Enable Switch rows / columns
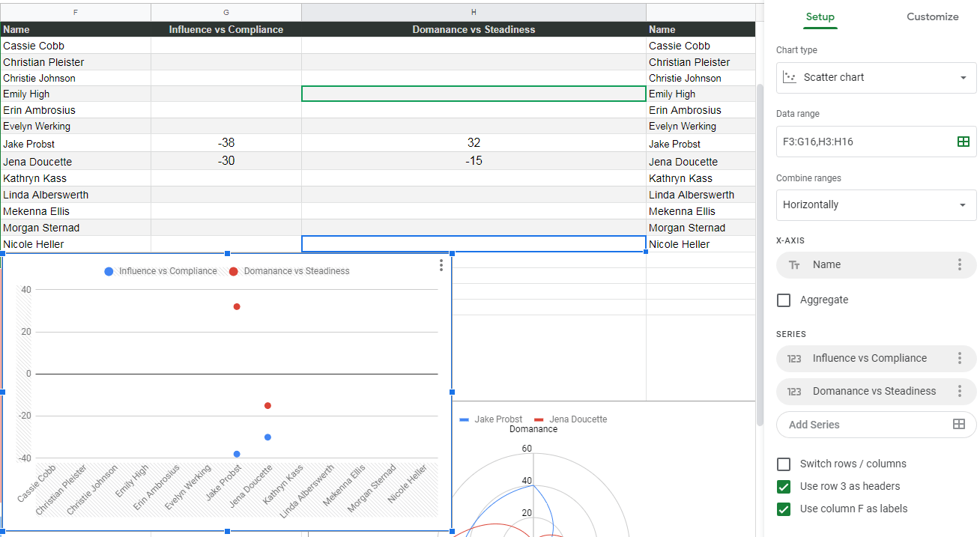Viewport: 980px width, 537px height. tap(784, 464)
